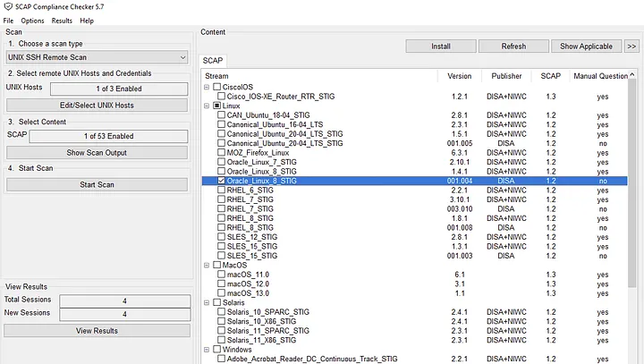Click the content list vertical scrollbar
The width and height of the screenshot is (644, 364).
pos(632,183)
